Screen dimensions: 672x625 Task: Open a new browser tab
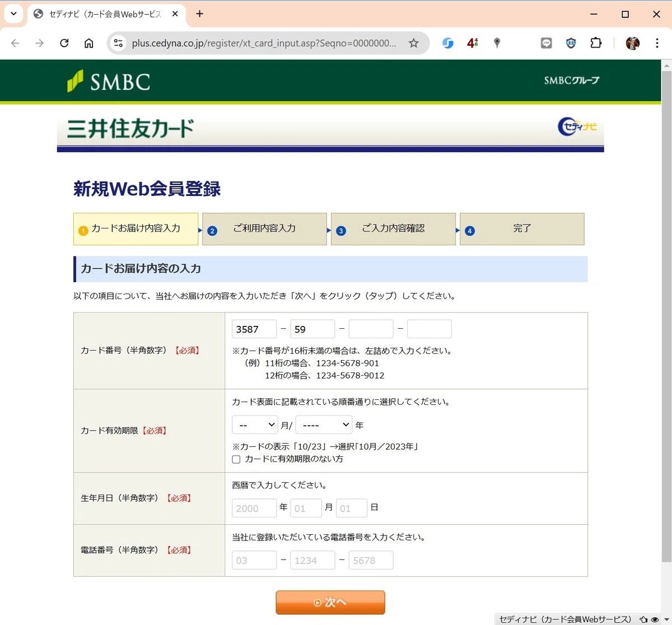tap(199, 14)
